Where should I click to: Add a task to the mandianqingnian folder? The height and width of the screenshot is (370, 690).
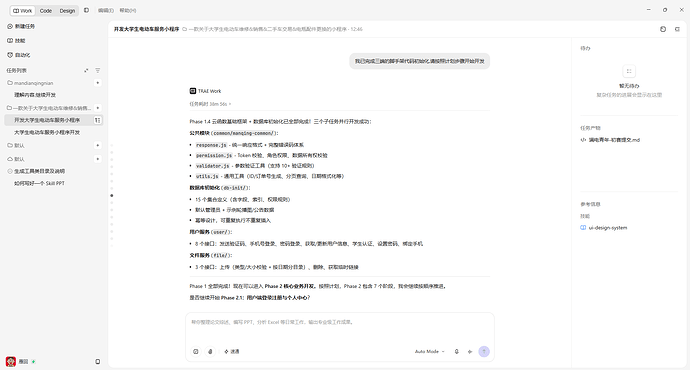click(98, 83)
